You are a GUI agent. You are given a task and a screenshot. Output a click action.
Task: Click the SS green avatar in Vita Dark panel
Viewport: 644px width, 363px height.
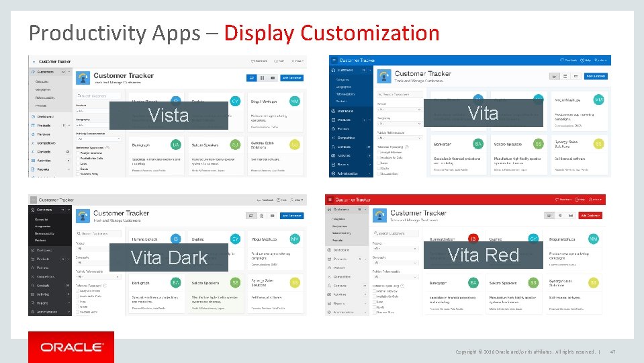coord(235,282)
